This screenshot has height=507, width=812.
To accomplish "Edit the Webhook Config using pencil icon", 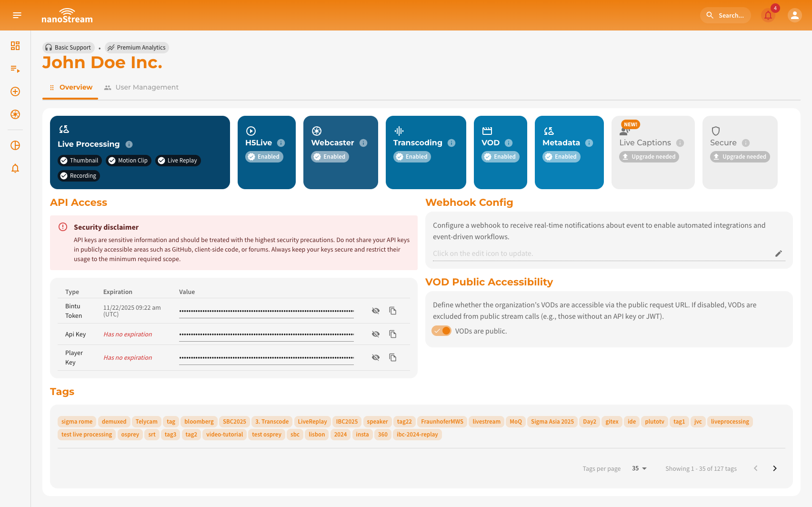I will 779,253.
